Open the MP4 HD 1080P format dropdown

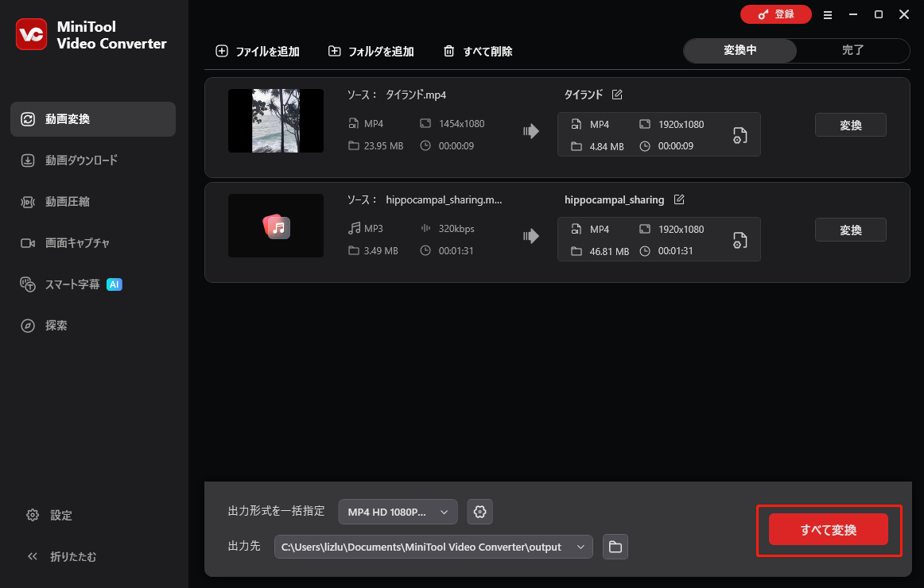(x=398, y=512)
